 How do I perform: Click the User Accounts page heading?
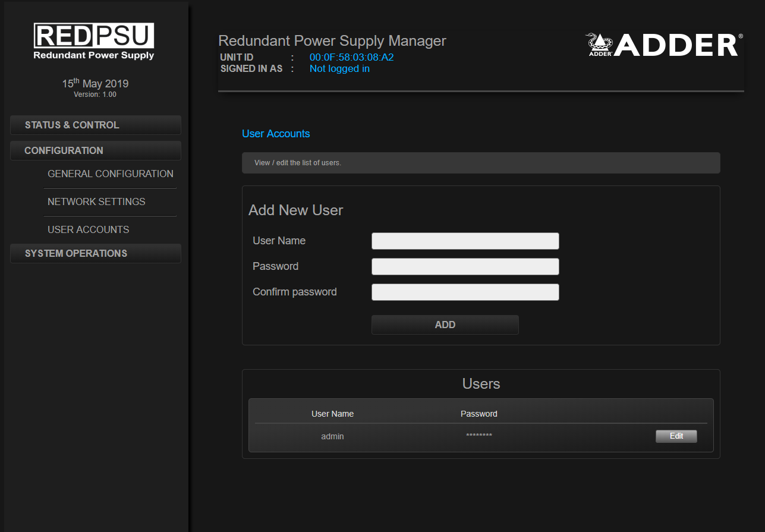[276, 134]
